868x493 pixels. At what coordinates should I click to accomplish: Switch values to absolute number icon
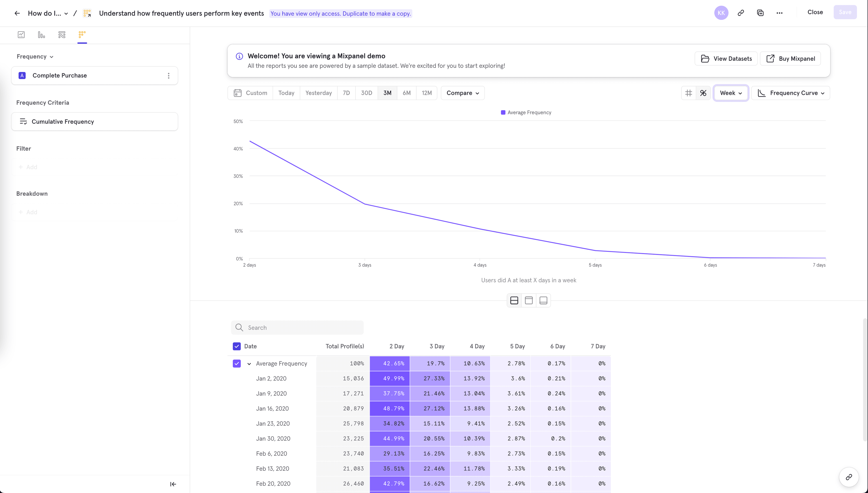click(689, 93)
